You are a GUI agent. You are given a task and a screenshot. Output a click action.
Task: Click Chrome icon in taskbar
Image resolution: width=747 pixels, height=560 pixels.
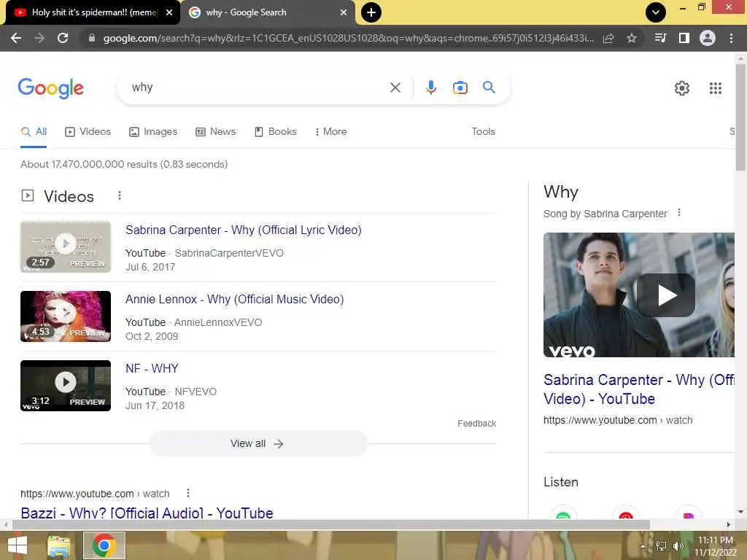(104, 545)
